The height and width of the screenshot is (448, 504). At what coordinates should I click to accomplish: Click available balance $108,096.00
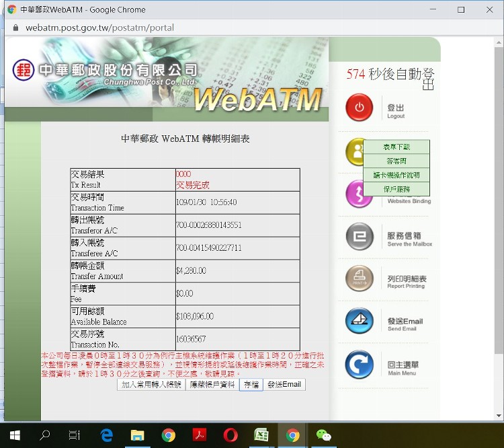point(195,316)
